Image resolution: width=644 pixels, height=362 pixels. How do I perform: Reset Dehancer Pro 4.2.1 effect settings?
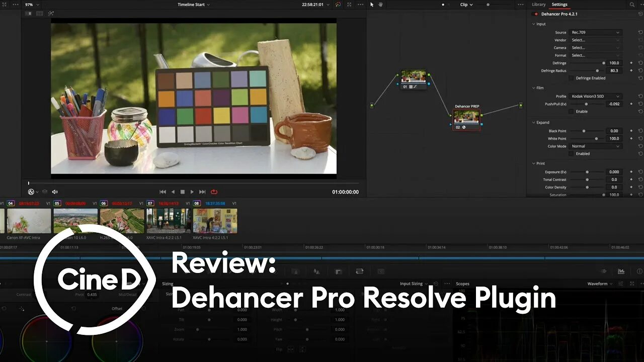tap(640, 14)
